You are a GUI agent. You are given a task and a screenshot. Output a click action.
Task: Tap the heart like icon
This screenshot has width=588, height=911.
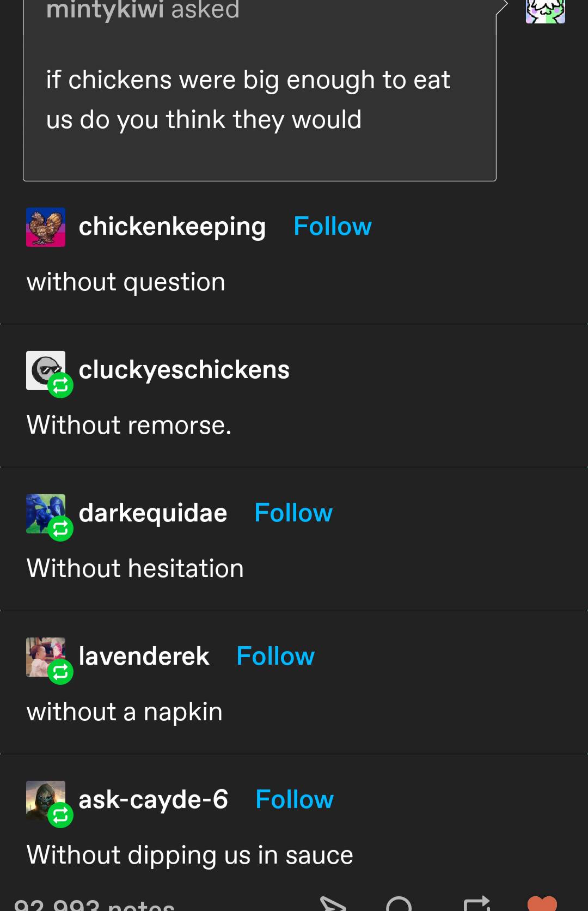(x=542, y=903)
